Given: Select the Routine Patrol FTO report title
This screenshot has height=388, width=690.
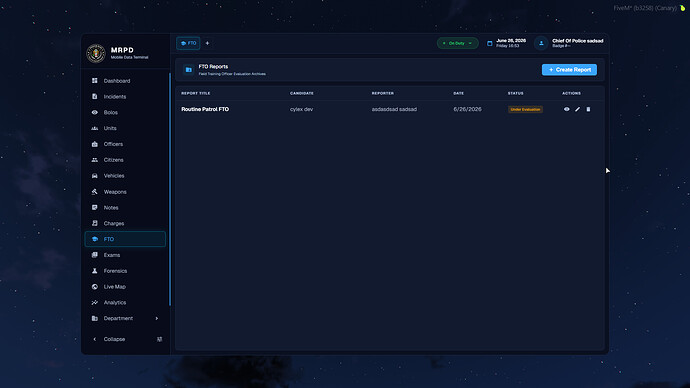Looking at the screenshot, I should 205,109.
